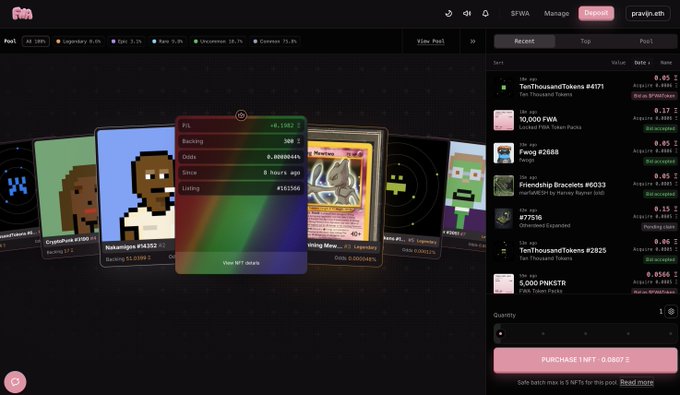Click View NFT details on center card

(x=241, y=263)
